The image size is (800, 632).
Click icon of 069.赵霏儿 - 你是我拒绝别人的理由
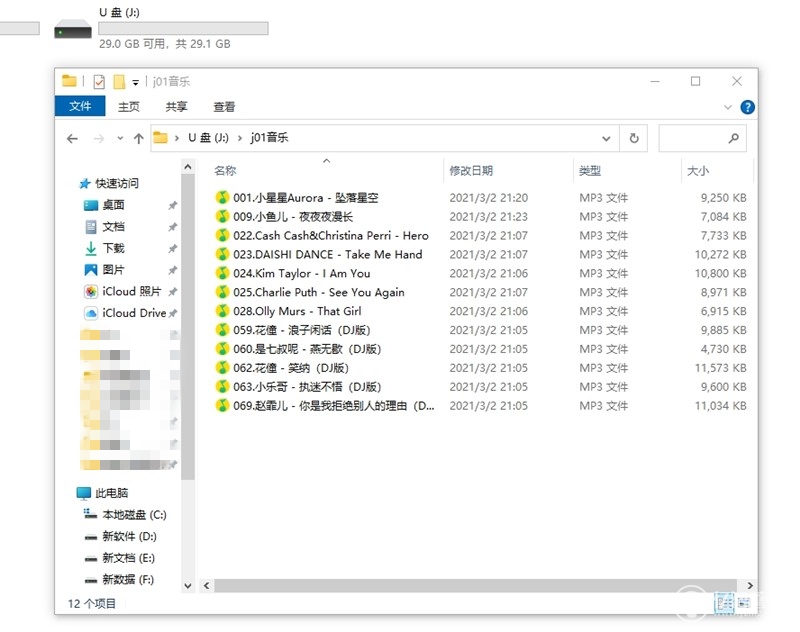pos(222,406)
